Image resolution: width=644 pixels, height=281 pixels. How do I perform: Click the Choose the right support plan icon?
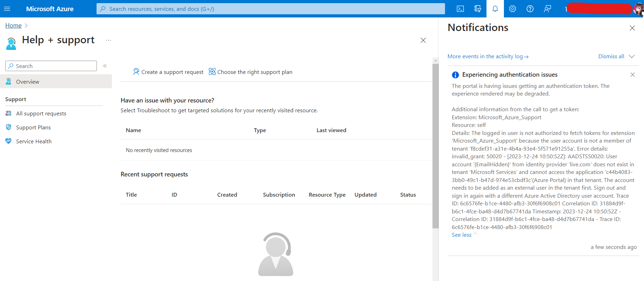(x=212, y=72)
